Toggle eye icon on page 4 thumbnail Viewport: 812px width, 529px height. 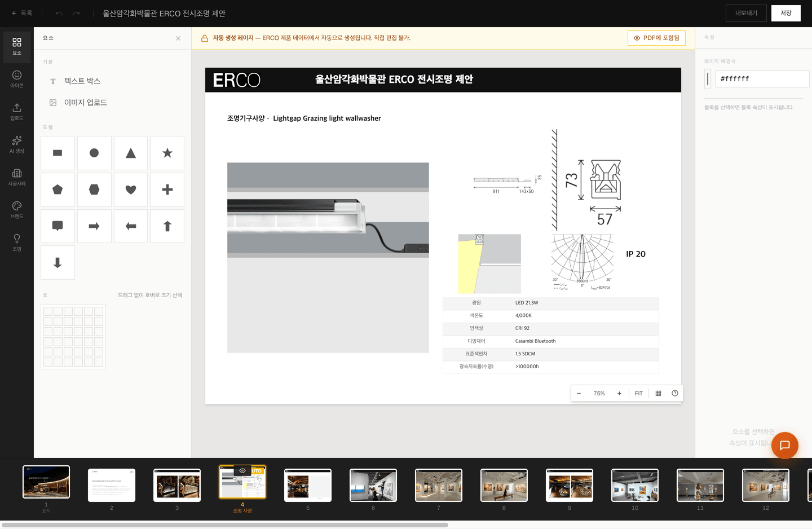(242, 471)
